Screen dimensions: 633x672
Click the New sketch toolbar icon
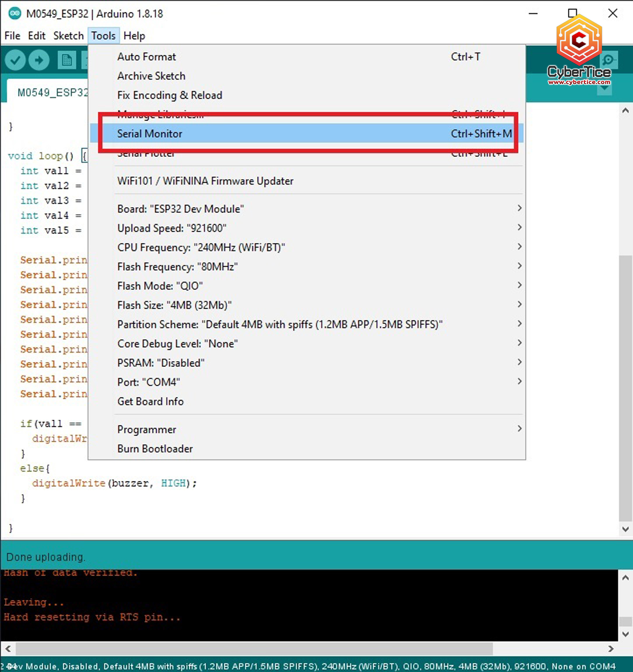pyautogui.click(x=67, y=60)
